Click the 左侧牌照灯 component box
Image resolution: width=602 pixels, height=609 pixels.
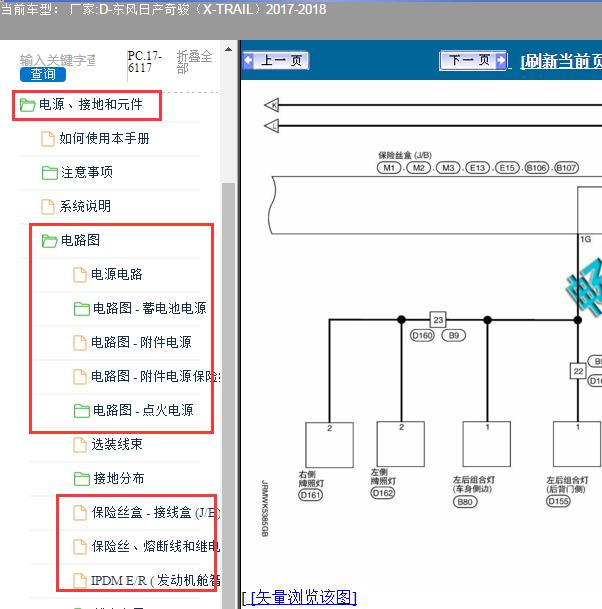click(401, 444)
